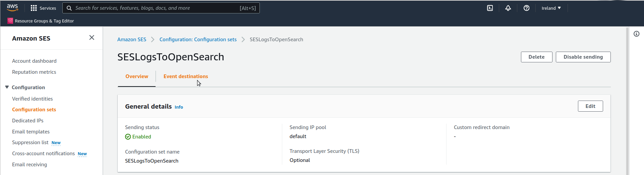
Task: Click the Delete button
Action: (x=536, y=57)
